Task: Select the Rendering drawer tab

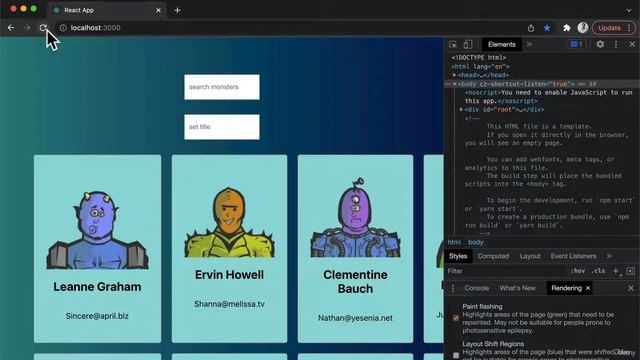Action: (x=566, y=288)
